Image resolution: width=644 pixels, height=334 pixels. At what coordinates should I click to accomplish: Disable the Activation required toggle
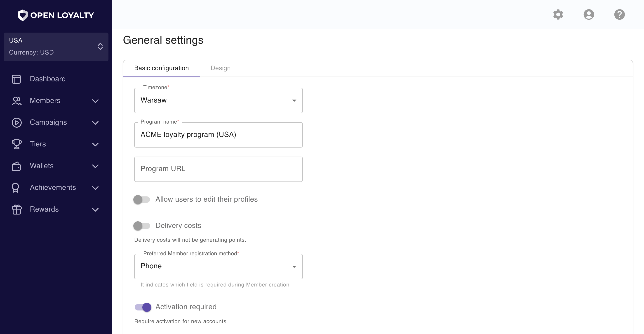(x=143, y=307)
